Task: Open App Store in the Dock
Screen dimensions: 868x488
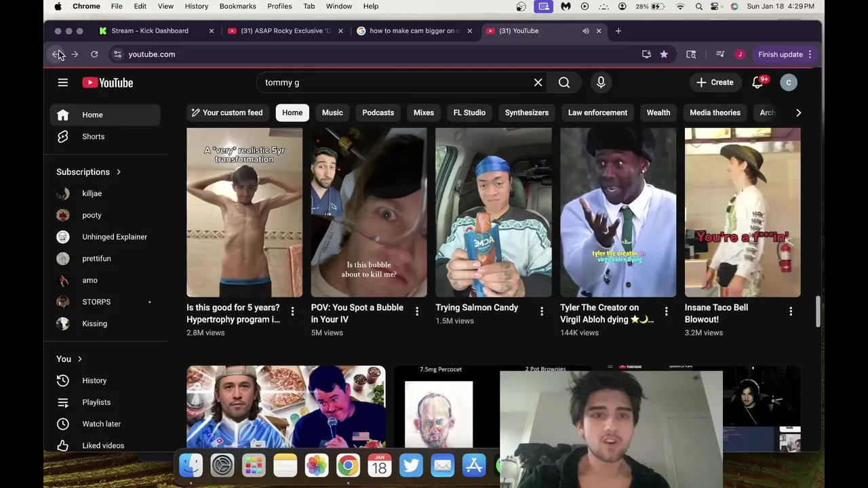Action: click(473, 466)
